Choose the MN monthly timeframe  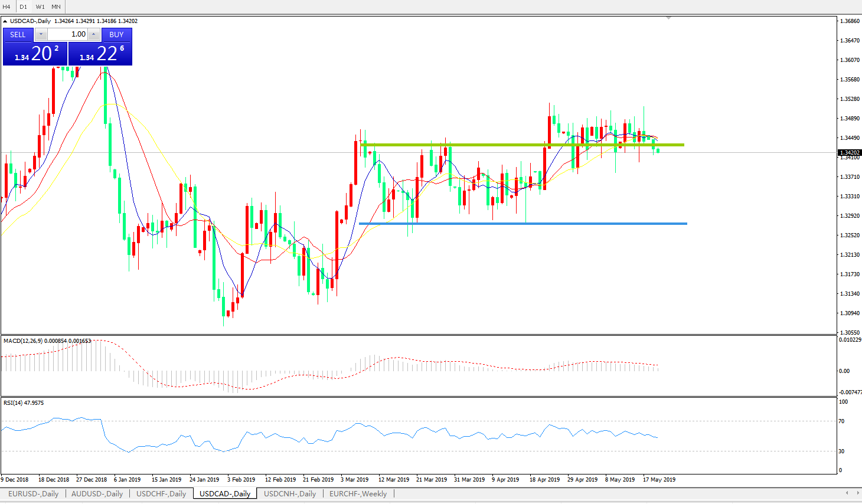[x=56, y=7]
